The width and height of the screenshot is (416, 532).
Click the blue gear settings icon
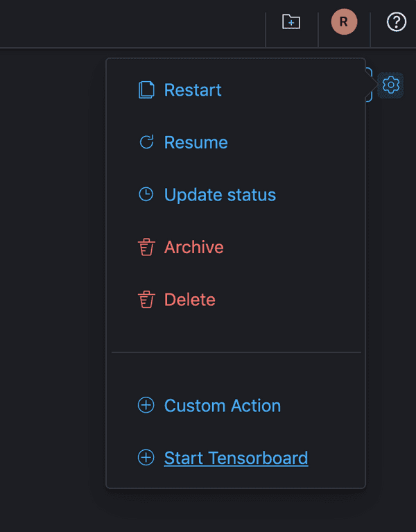coord(391,85)
